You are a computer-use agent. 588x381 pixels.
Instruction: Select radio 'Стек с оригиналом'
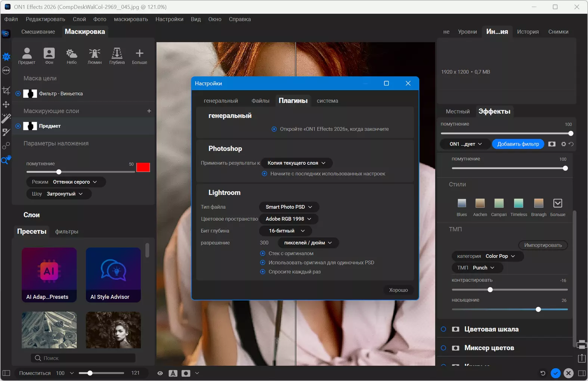263,253
